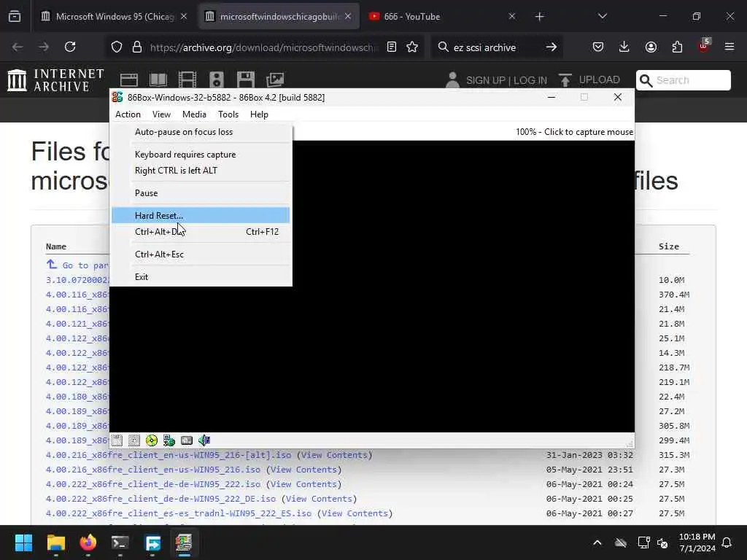The height and width of the screenshot is (560, 747).
Task: Open Firefox tracking protection shield
Action: click(x=117, y=47)
